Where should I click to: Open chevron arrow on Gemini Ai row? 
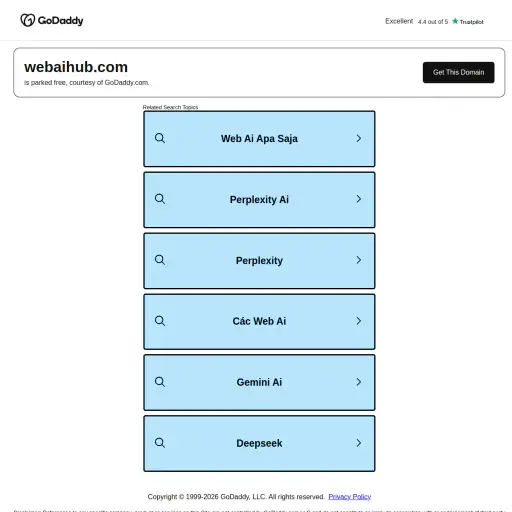359,382
